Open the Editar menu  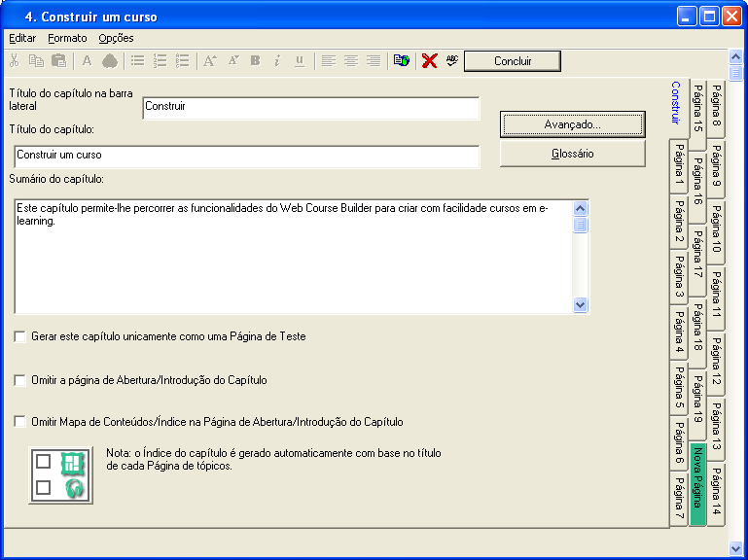pos(22,38)
